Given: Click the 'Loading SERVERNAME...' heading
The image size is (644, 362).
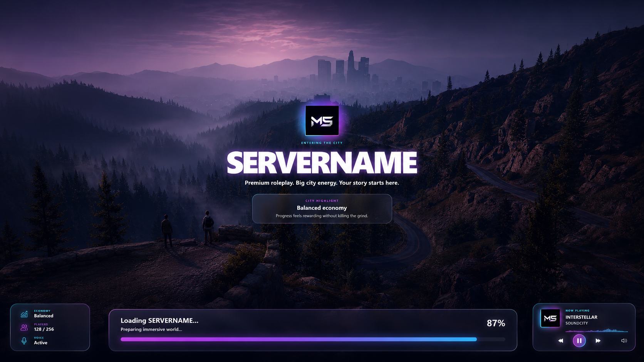Looking at the screenshot, I should 159,320.
